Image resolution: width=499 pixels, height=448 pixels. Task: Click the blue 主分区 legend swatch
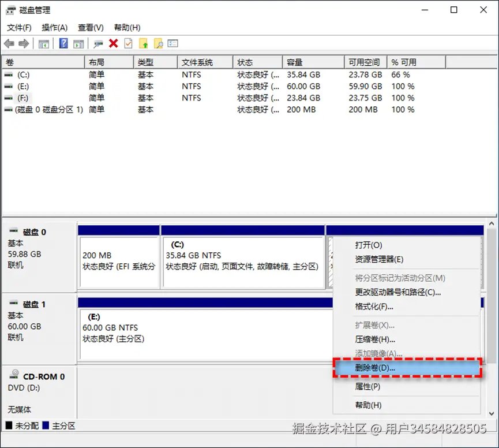[x=46, y=425]
